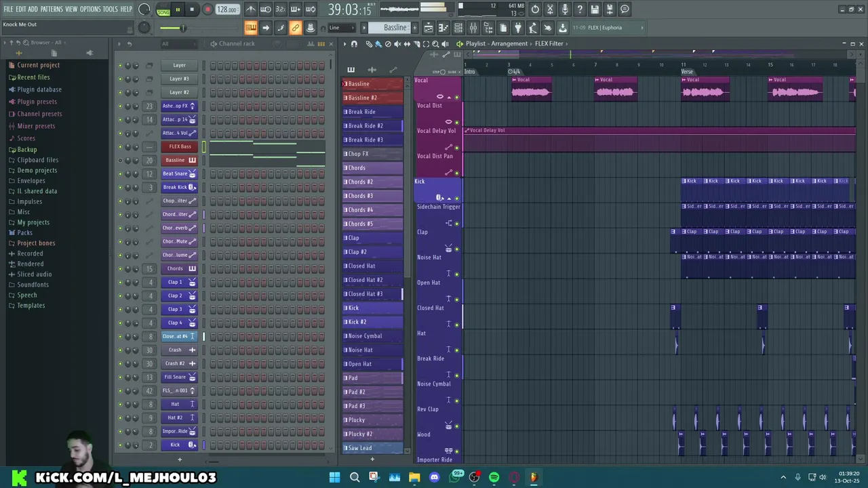
Task: Select the Chords #3 pattern in picker
Action: (x=372, y=196)
